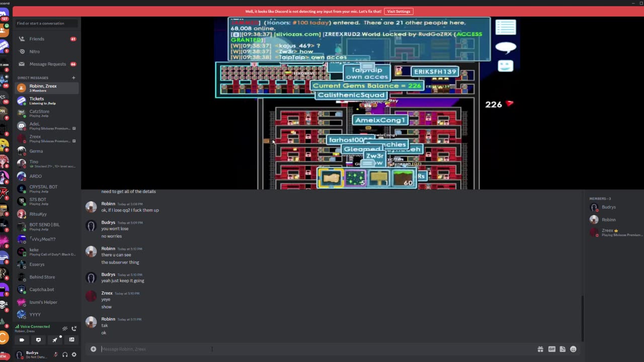
Task: Turn on camera in voice panel
Action: click(x=22, y=340)
